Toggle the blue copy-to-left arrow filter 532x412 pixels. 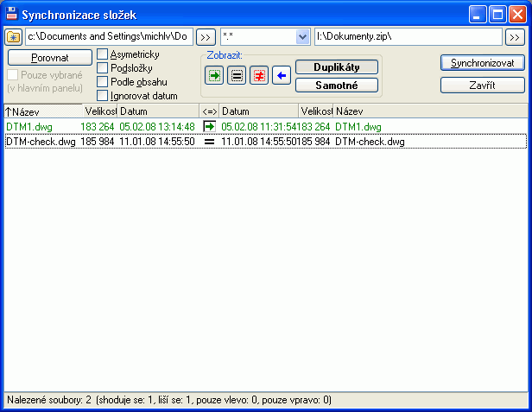(282, 75)
